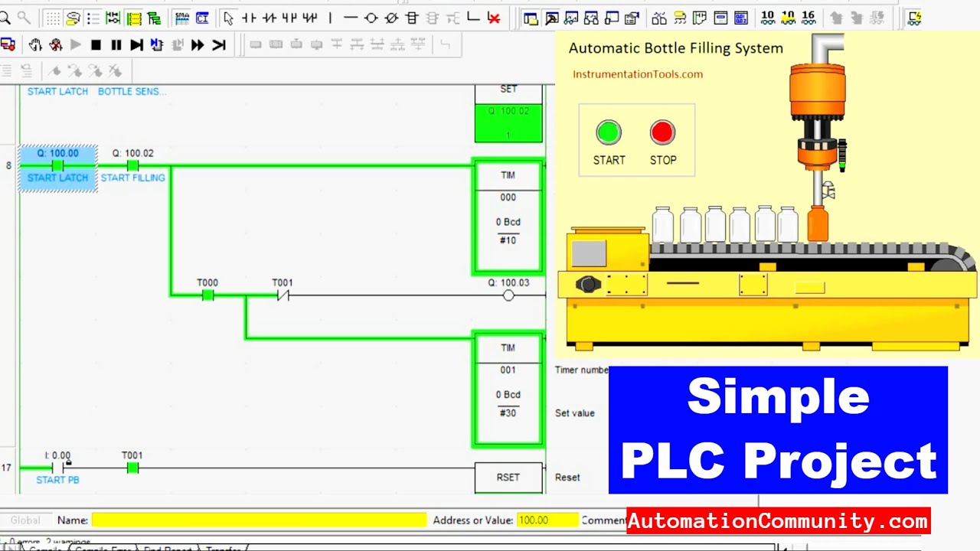Viewport: 980px width, 551px height.
Task: Toggle the grid display icon
Action: 52,18
